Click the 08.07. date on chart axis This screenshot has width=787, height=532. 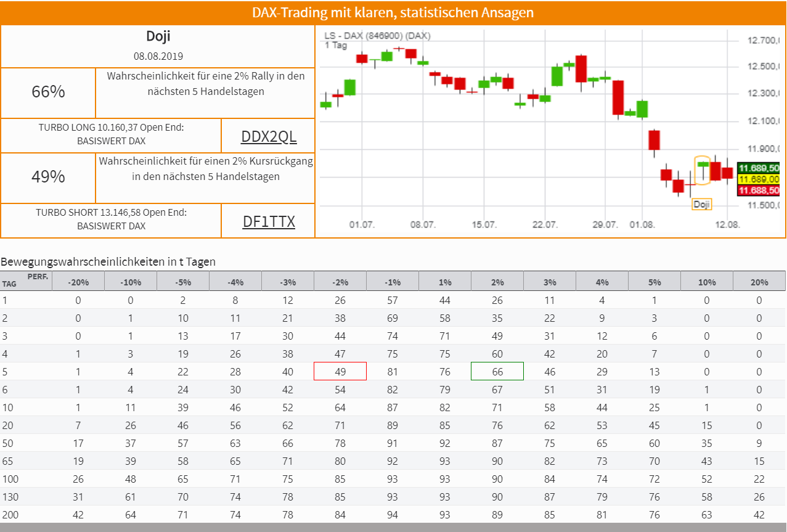pyautogui.click(x=423, y=224)
